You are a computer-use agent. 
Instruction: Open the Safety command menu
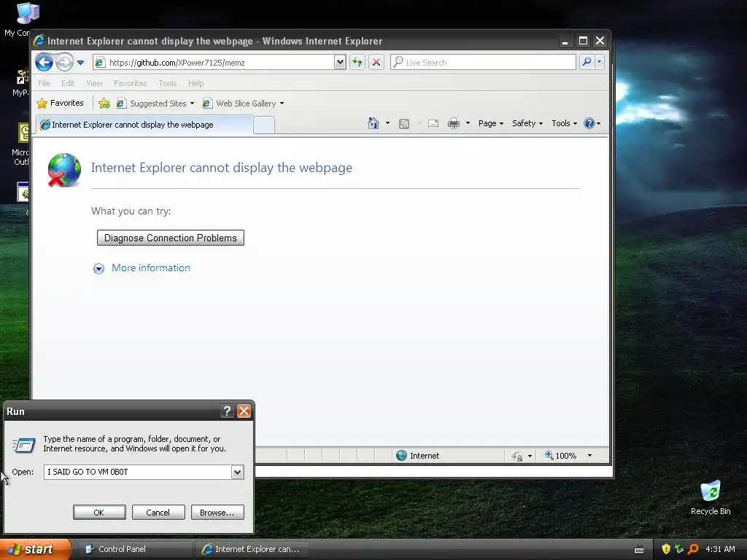coord(527,123)
